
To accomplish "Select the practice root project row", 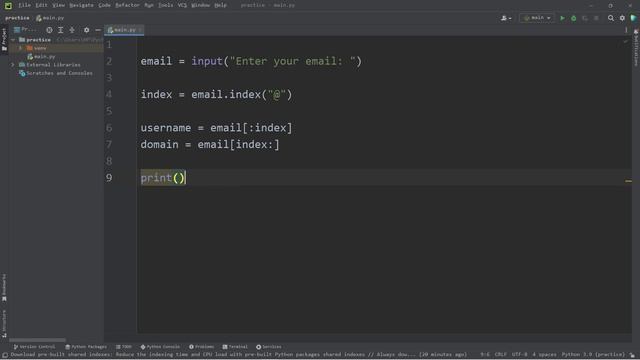I will (56, 40).
